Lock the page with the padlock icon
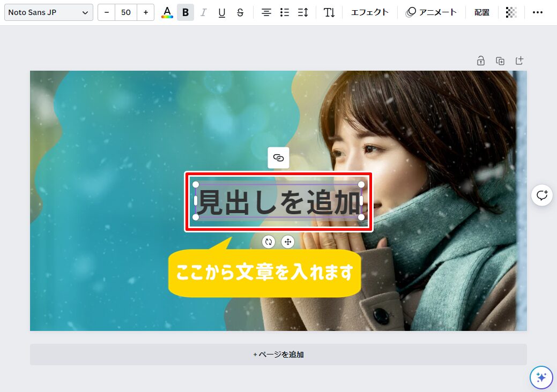 click(x=481, y=61)
